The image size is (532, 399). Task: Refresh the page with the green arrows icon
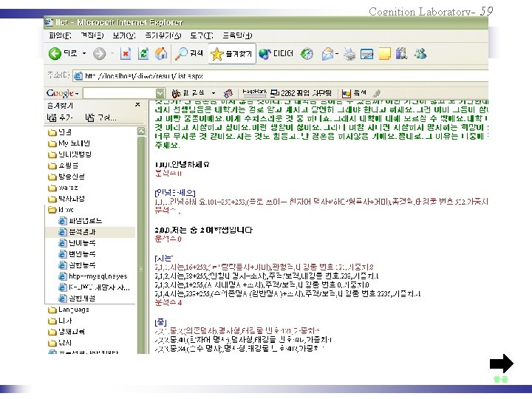(143, 54)
